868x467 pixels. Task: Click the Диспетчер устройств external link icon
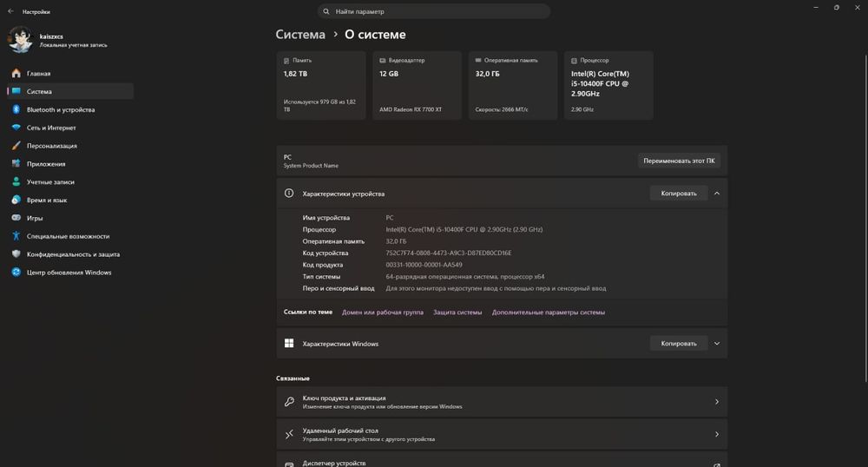coord(717,464)
